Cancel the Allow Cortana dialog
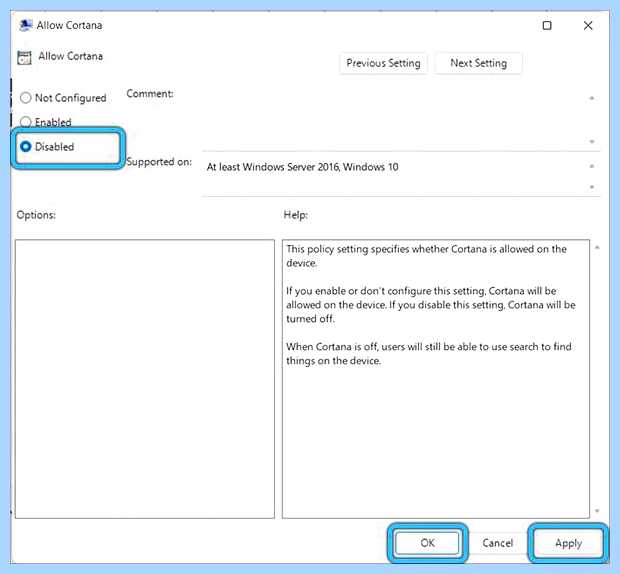620x574 pixels. coord(497,543)
